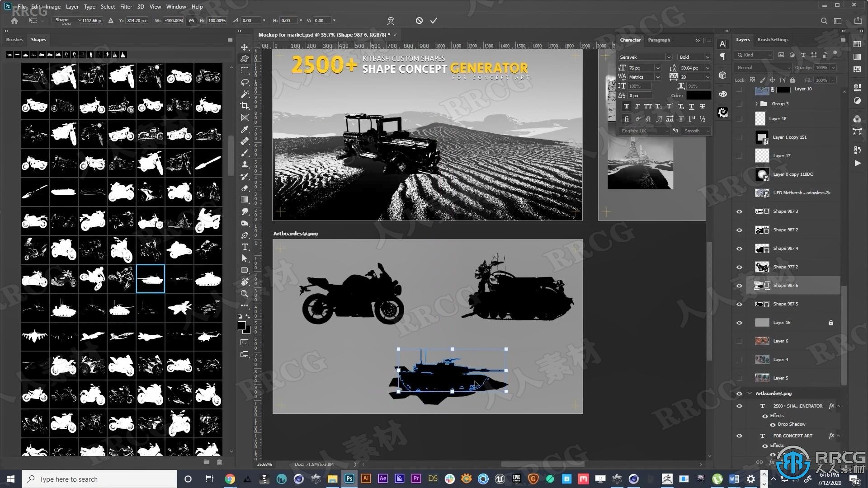The width and height of the screenshot is (868, 488).
Task: Hide the Shape 987 4 layer
Action: click(x=739, y=249)
